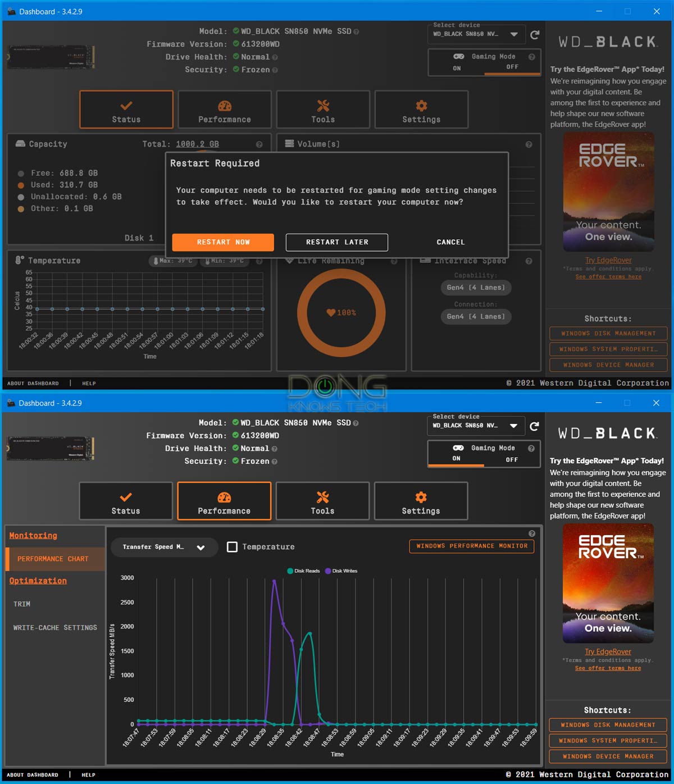This screenshot has width=674, height=784.
Task: Expand the Transfer Speed chart type dropdown
Action: 164,547
